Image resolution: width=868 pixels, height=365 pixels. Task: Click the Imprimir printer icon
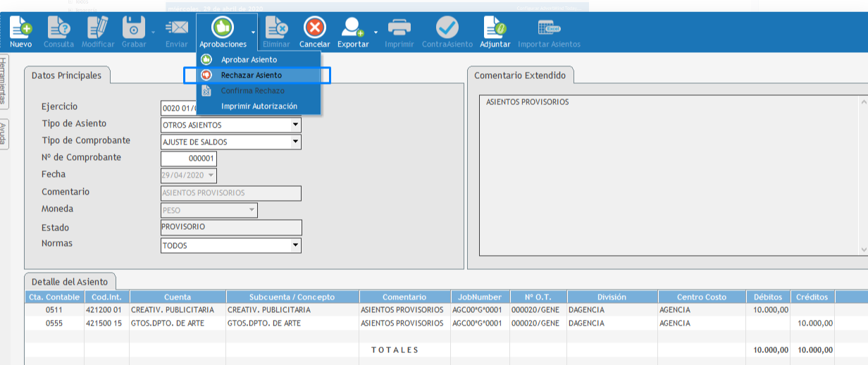click(x=399, y=28)
